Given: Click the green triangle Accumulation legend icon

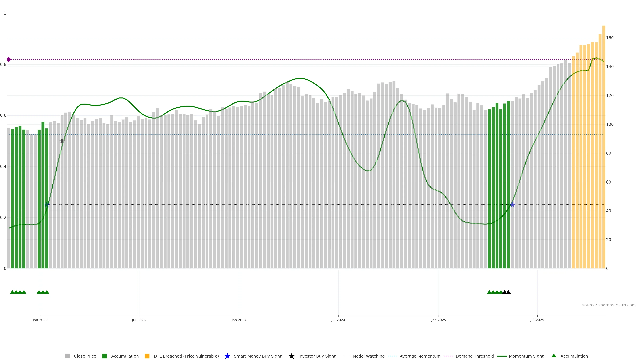Looking at the screenshot, I should click(554, 356).
